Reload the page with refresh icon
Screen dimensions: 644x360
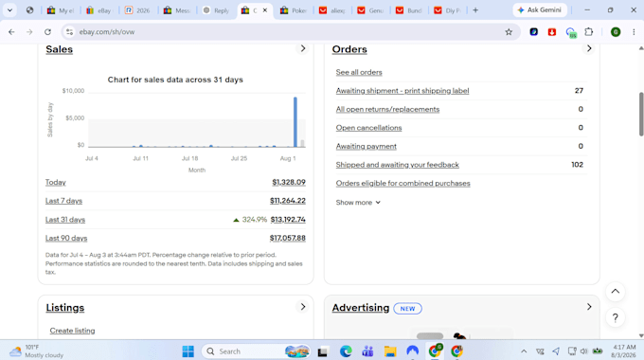[x=47, y=32]
